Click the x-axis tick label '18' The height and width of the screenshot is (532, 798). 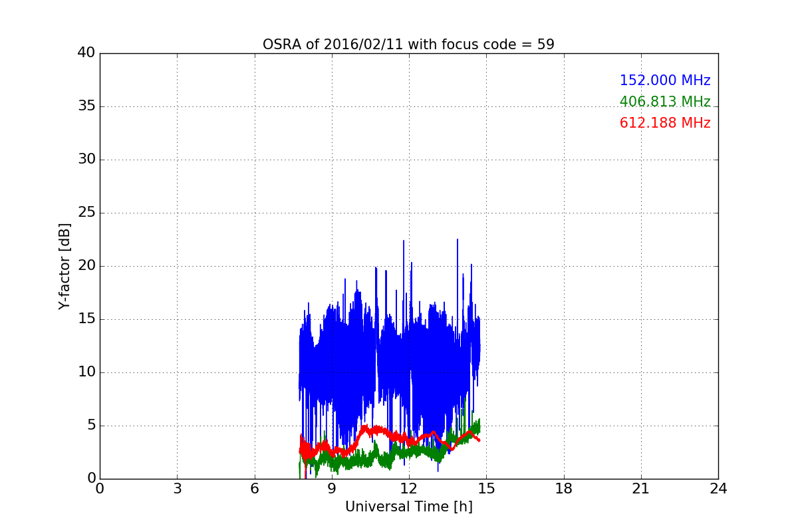pyautogui.click(x=564, y=489)
